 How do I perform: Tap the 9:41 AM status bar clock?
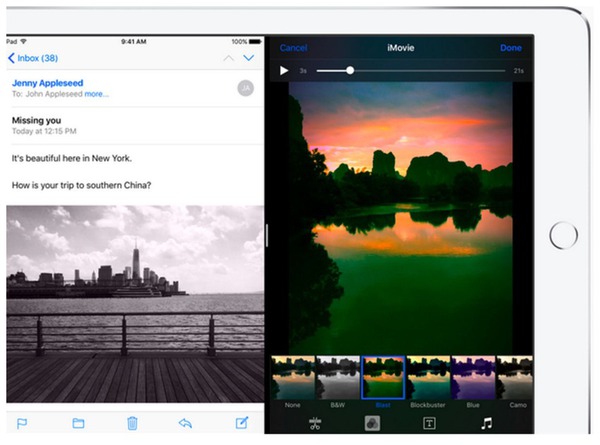coord(134,41)
